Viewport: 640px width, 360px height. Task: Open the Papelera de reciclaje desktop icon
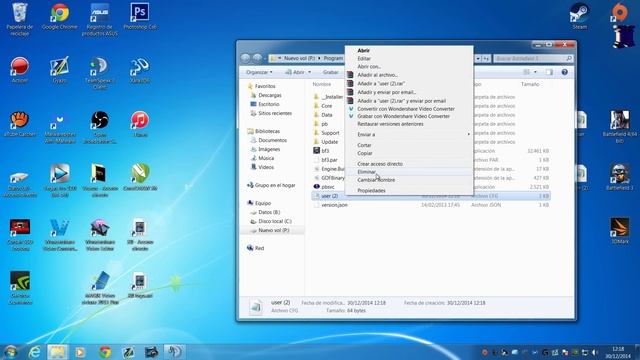point(20,19)
